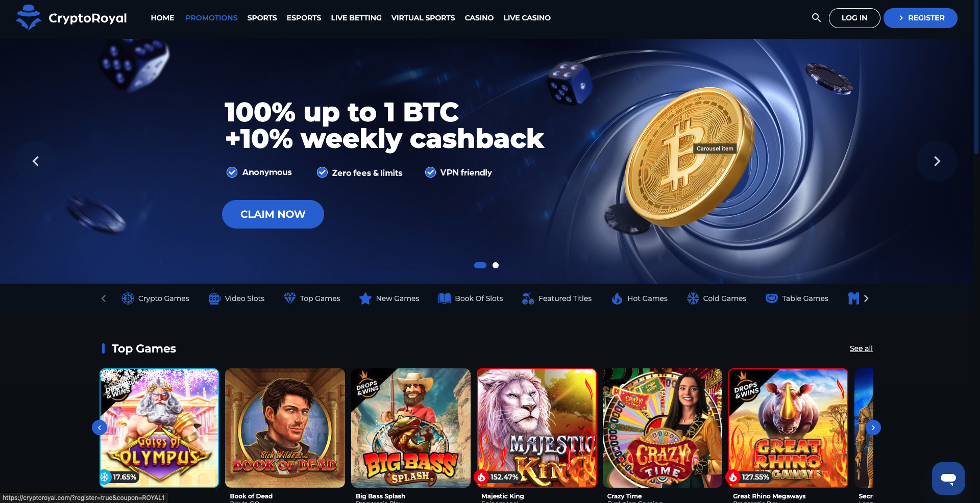Open the search magnifier icon
The height and width of the screenshot is (503, 980).
pos(816,18)
